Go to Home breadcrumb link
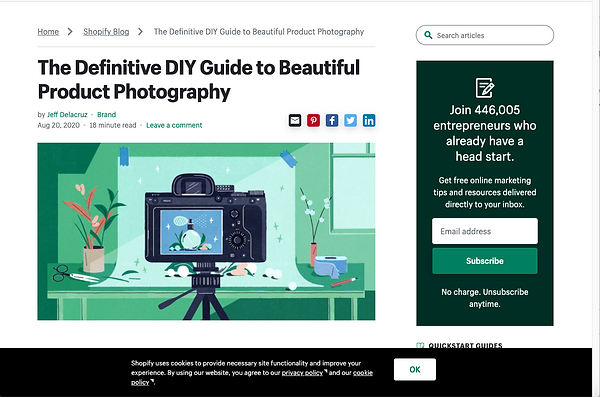Screen dimensions: 600x397 [x=48, y=32]
